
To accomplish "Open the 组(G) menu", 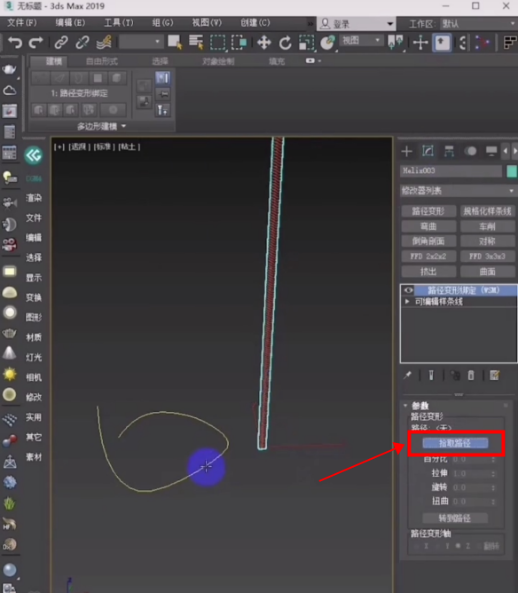I will click(163, 23).
